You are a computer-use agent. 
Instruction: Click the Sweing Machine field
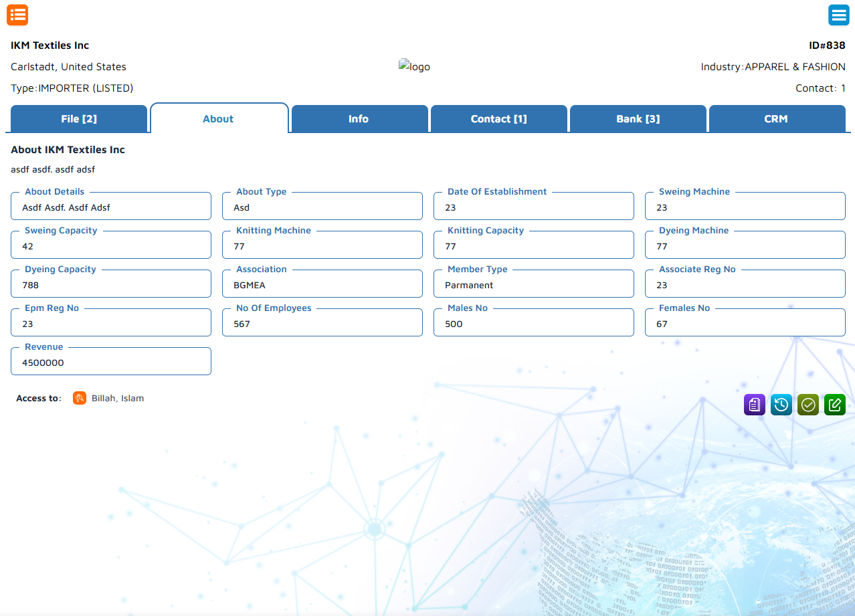tap(745, 206)
